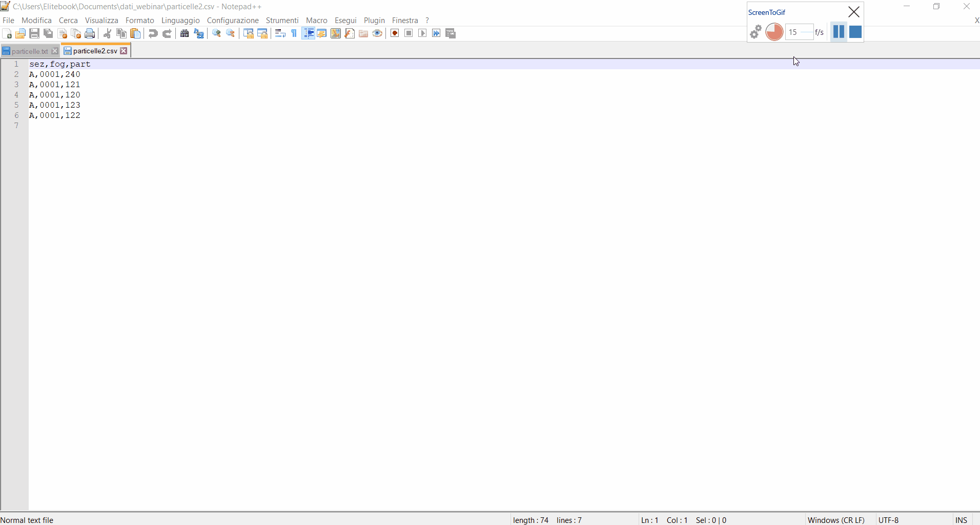Open the Linguaggio menu

pyautogui.click(x=180, y=21)
